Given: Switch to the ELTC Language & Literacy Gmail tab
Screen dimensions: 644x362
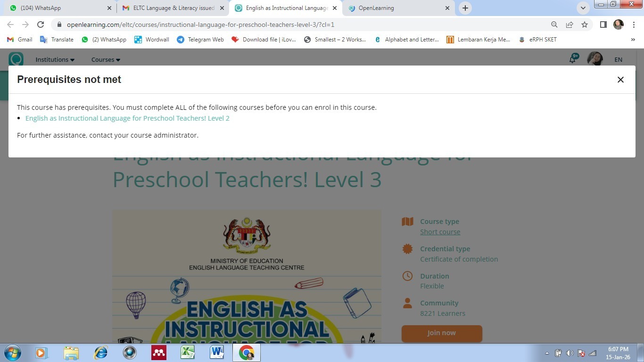Looking at the screenshot, I should point(173,8).
